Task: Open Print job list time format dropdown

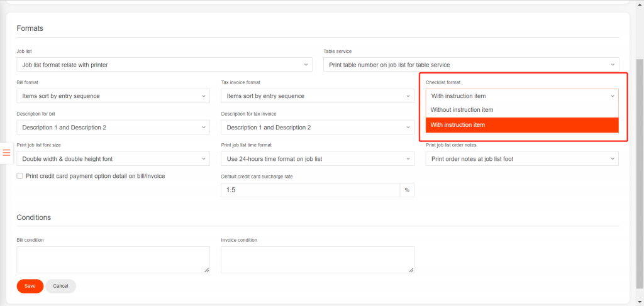Action: (317, 159)
